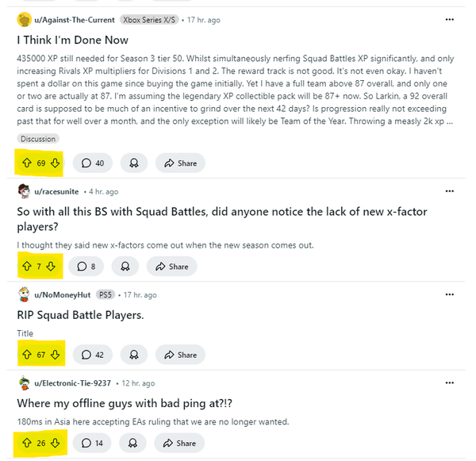Open more options for NoMoneyHut's post

(449, 294)
